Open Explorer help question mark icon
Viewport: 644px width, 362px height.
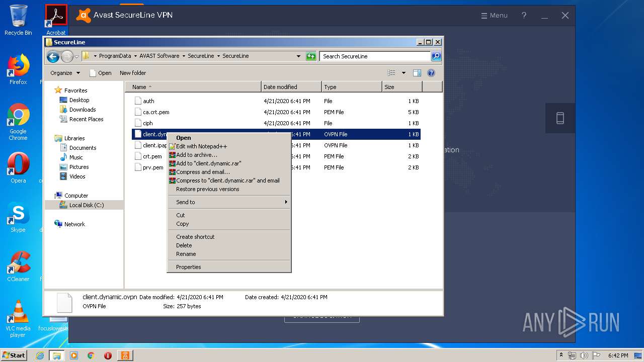[431, 73]
